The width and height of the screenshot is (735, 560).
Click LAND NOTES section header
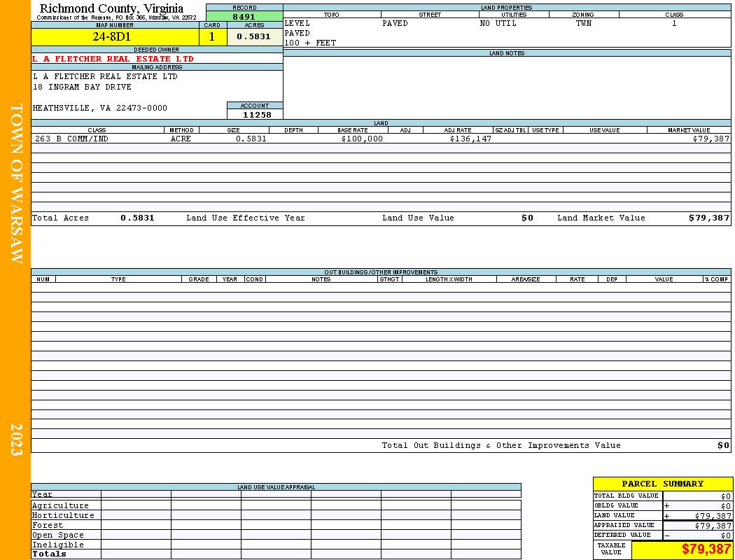[x=507, y=53]
